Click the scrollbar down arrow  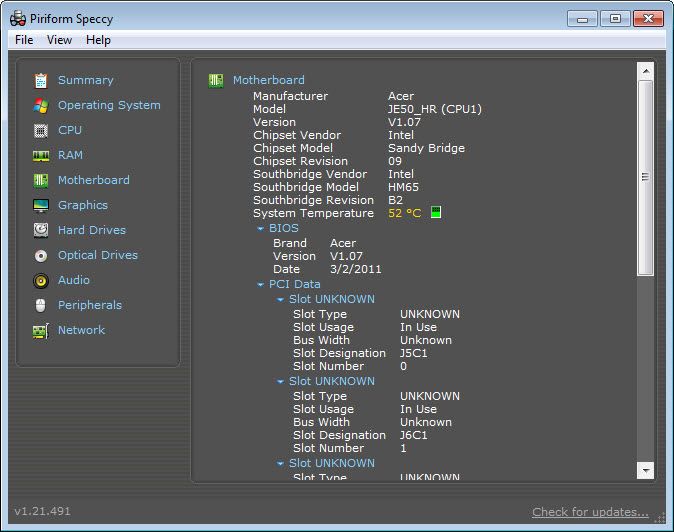tap(645, 470)
